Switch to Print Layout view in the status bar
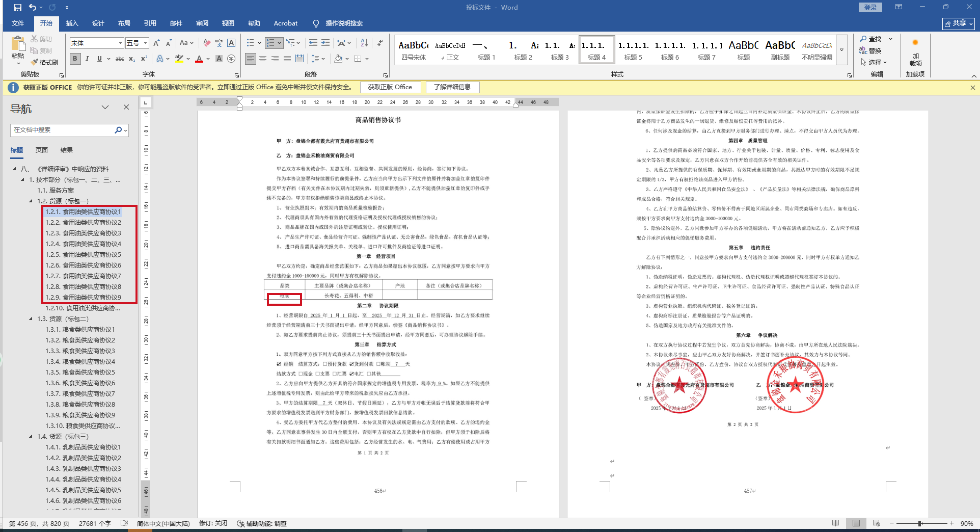 (856, 523)
